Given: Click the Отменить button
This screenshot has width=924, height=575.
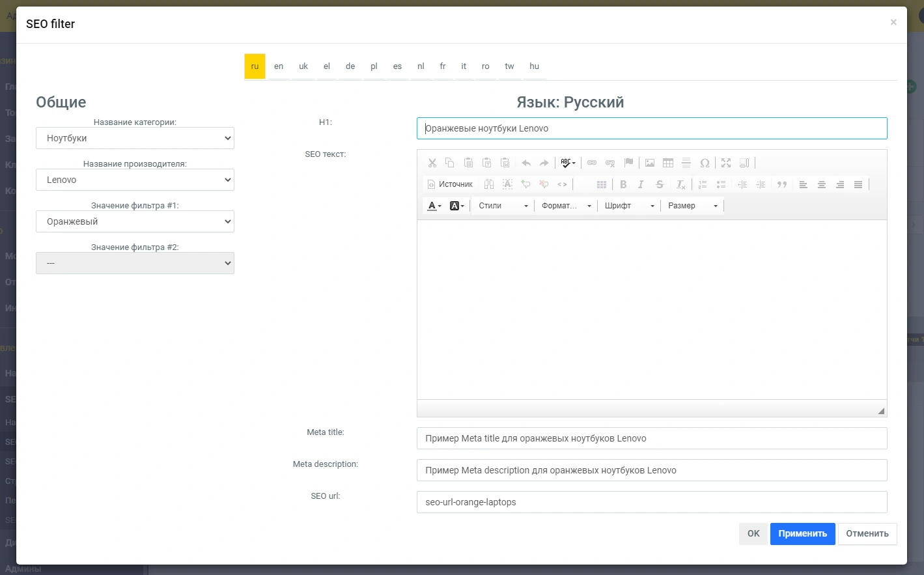Looking at the screenshot, I should 867,533.
